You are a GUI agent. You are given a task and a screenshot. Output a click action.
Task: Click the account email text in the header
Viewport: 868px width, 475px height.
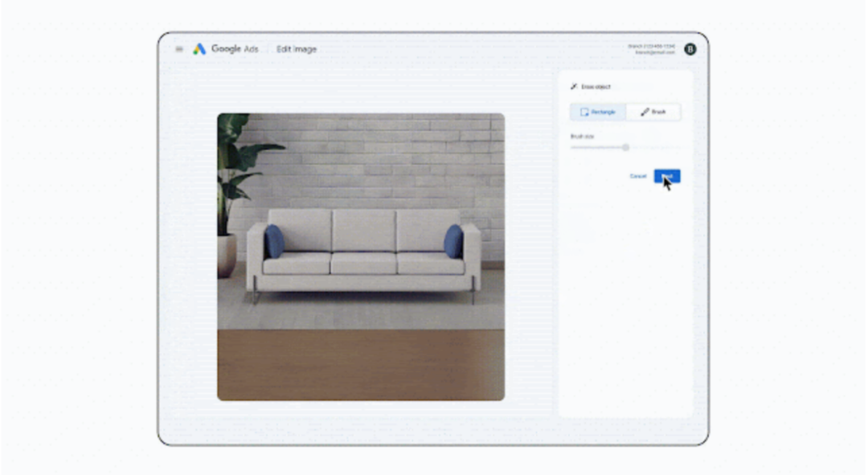coord(655,52)
